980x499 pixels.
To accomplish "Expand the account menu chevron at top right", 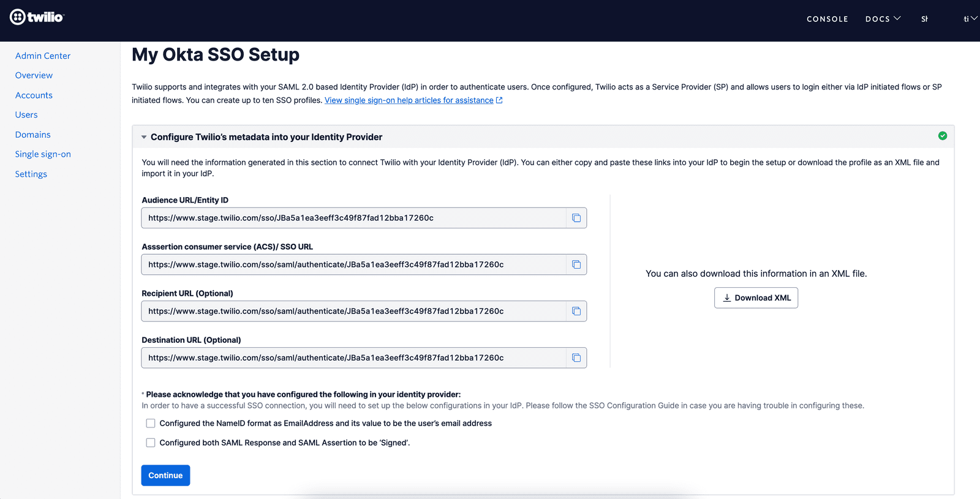I will (974, 19).
